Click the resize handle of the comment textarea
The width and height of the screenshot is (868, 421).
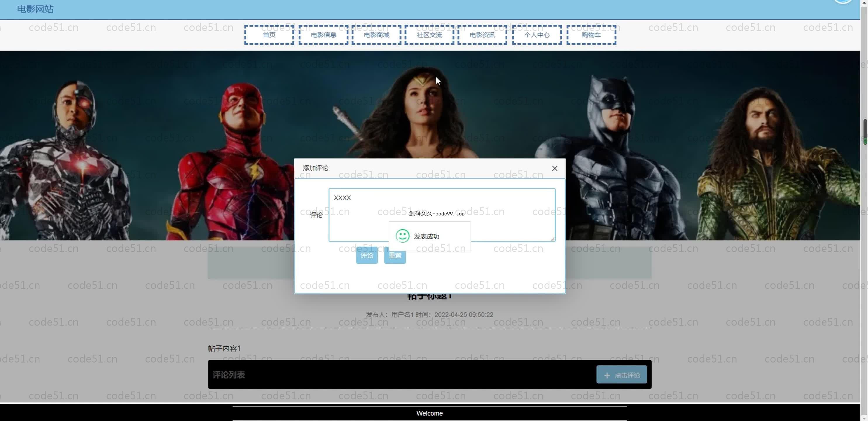pos(552,239)
